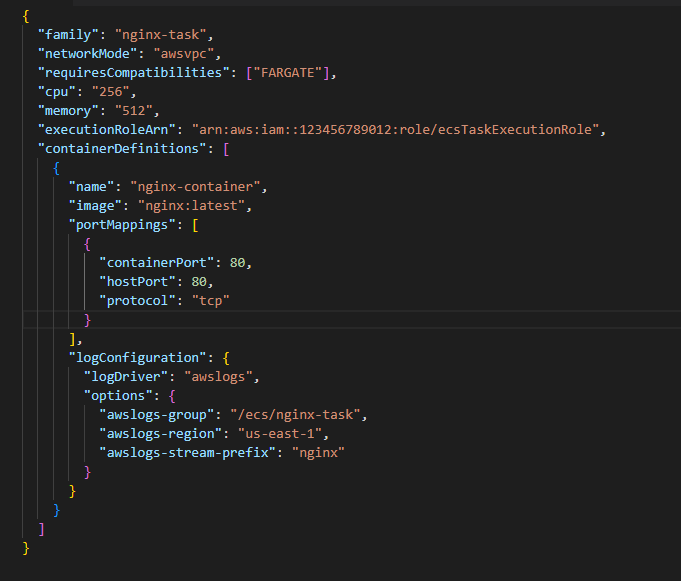Click the "protocol" key
The image size is (681, 581).
[137, 301]
